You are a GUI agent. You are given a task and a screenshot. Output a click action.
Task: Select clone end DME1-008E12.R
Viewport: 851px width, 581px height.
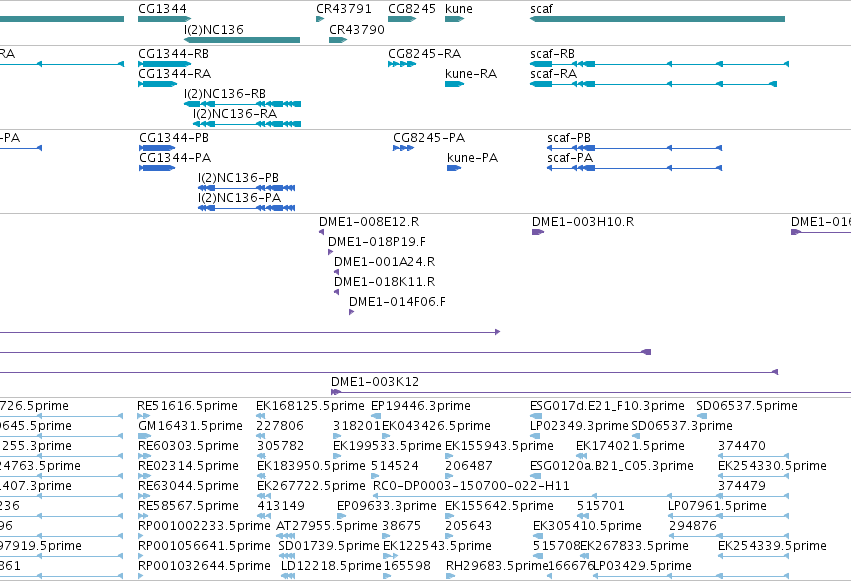coord(369,222)
